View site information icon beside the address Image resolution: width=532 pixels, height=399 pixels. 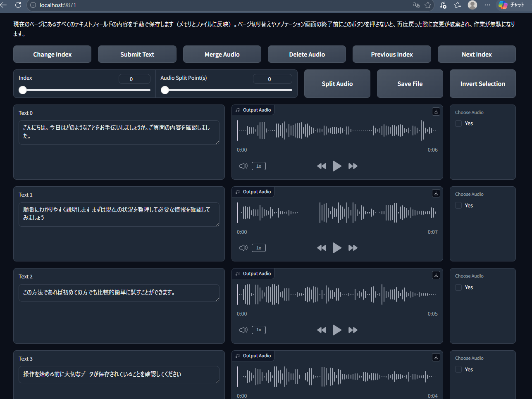tap(33, 5)
